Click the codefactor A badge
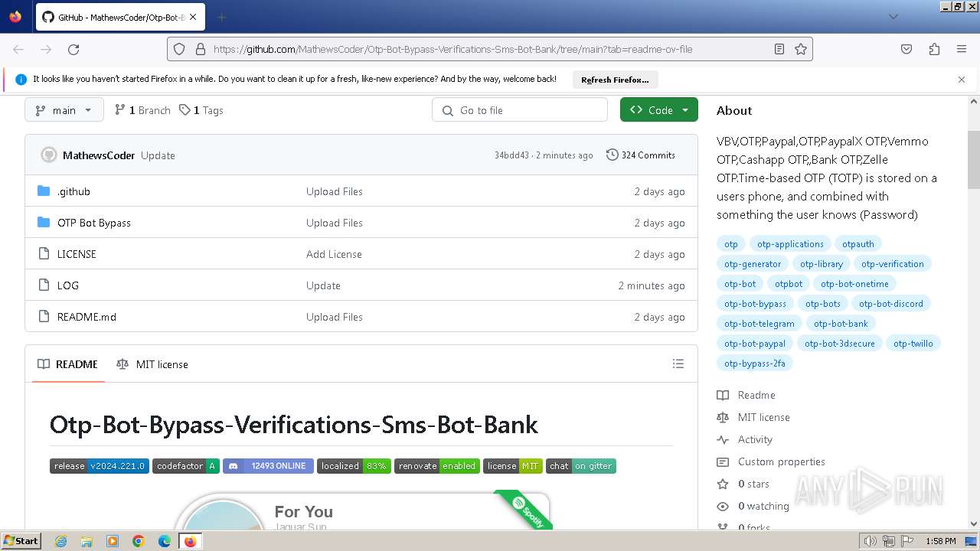Screen dimensions: 980x551 tap(186, 466)
